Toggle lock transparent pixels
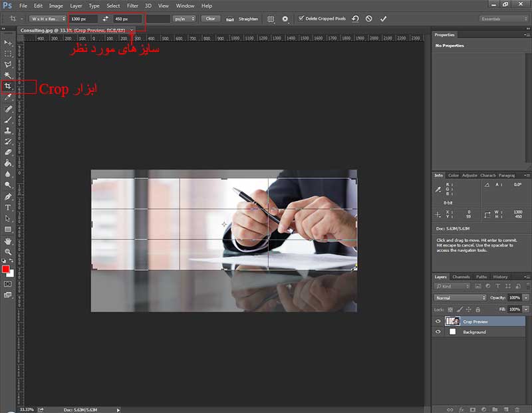This screenshot has height=413, width=532. (450, 309)
